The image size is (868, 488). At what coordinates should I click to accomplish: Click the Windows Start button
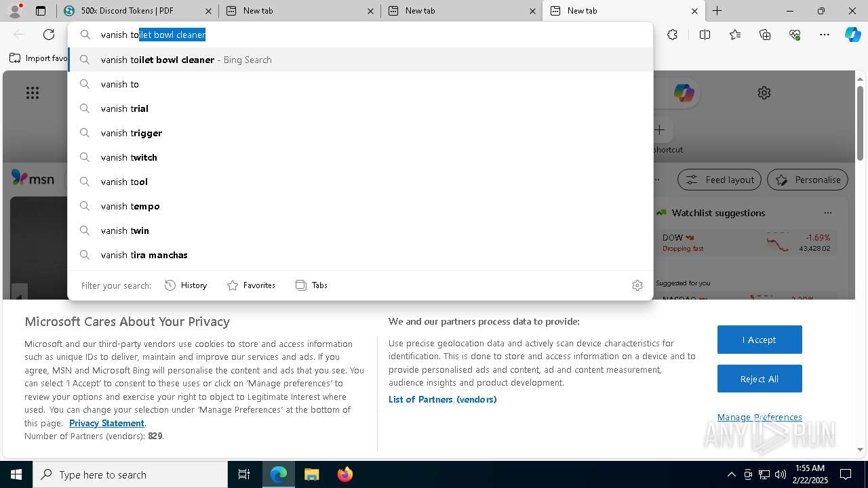click(x=16, y=474)
